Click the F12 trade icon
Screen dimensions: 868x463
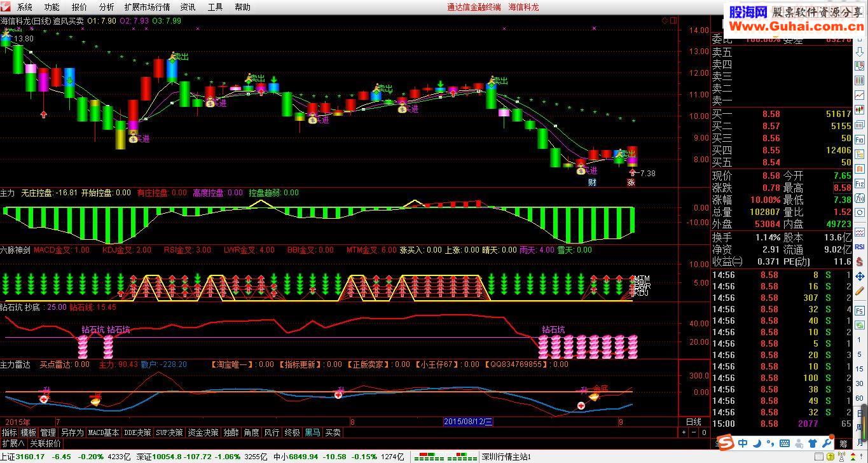tap(860, 184)
